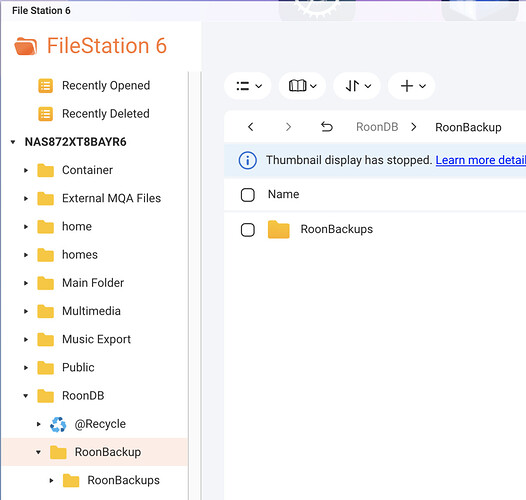
Task: Click the return to parent folder icon
Action: click(326, 127)
